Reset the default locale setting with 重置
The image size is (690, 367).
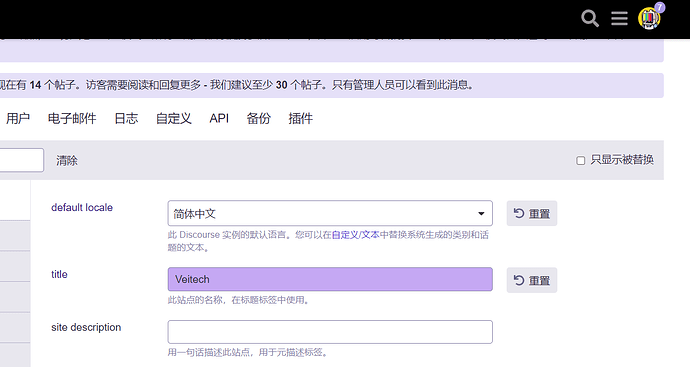coord(532,213)
